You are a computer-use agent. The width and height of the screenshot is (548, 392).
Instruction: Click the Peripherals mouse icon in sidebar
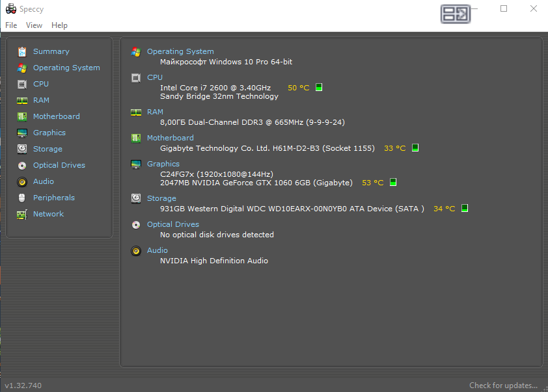[x=22, y=198]
